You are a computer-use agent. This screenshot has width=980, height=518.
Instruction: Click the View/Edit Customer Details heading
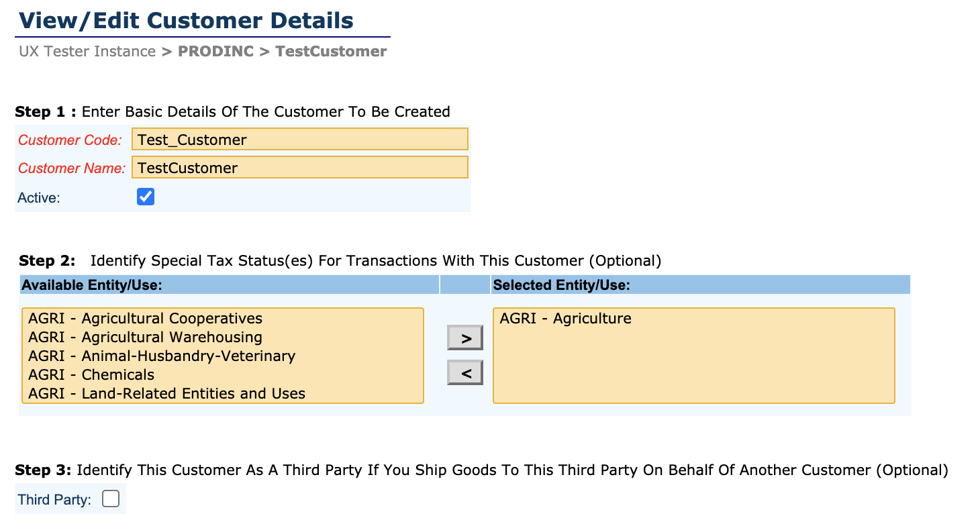(186, 21)
